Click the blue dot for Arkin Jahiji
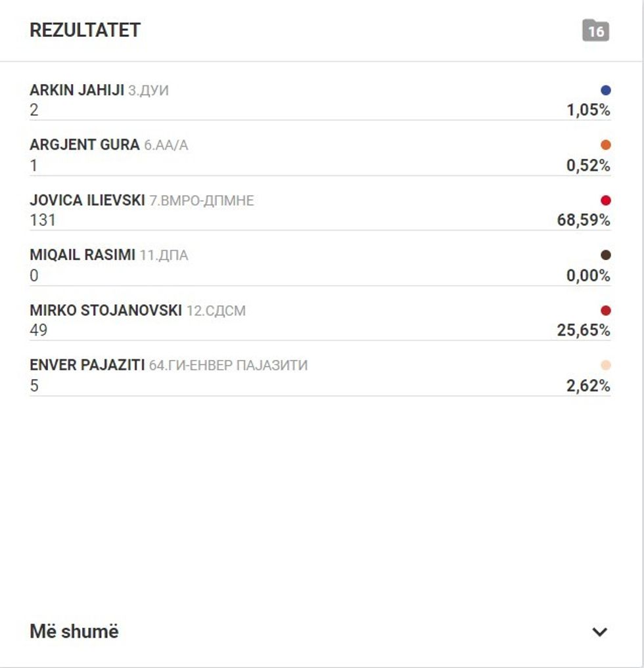This screenshot has height=668, width=644. pyautogui.click(x=605, y=91)
